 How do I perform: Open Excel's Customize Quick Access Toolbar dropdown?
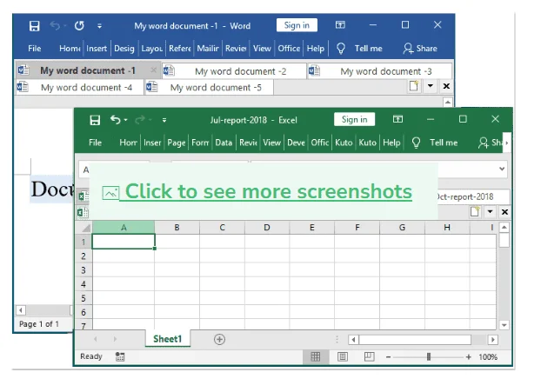pos(164,120)
